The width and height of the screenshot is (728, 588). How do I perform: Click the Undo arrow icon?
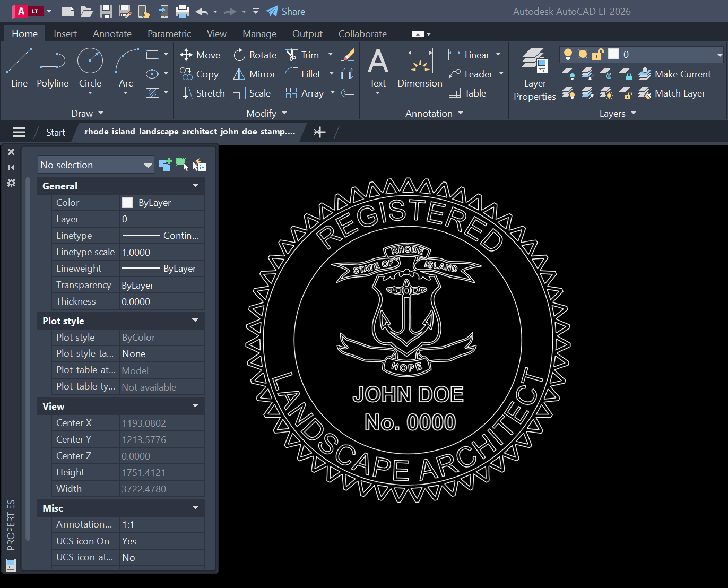202,11
